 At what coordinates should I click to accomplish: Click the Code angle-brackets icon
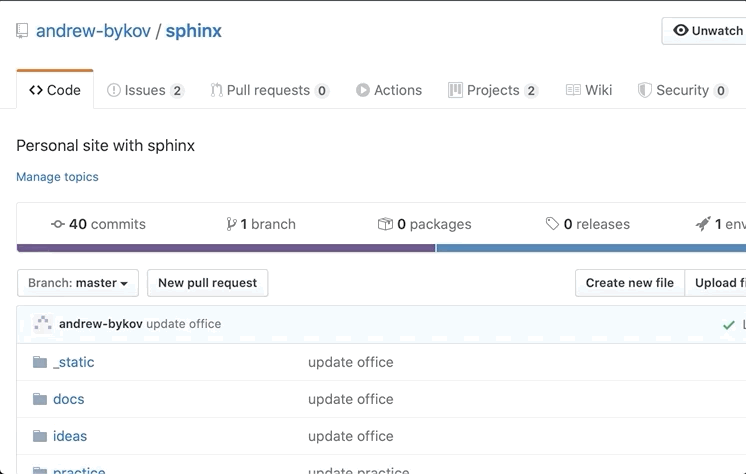point(36,90)
